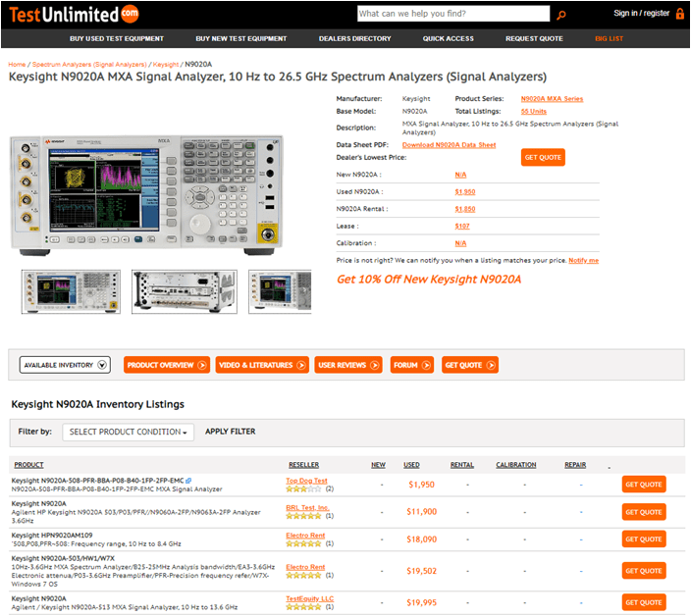
Task: Click the search magnifier icon
Action: pyautogui.click(x=561, y=16)
